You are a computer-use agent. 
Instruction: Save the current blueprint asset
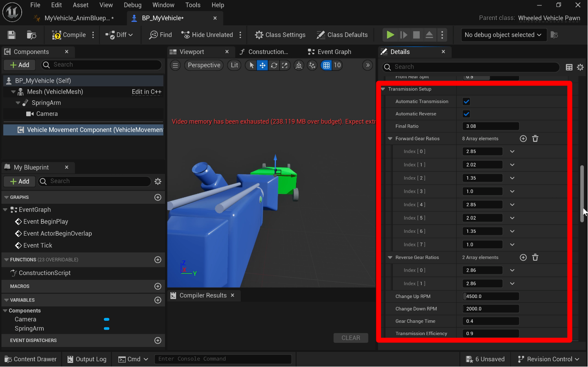(x=11, y=35)
